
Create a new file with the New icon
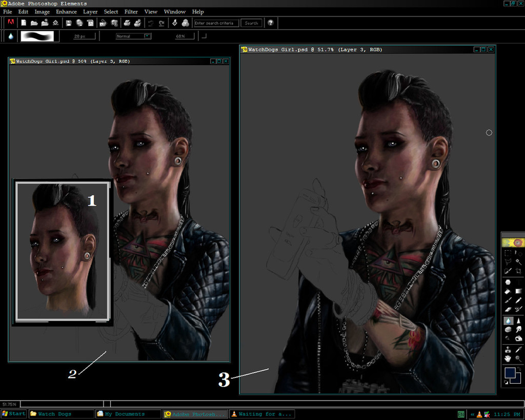pyautogui.click(x=24, y=23)
